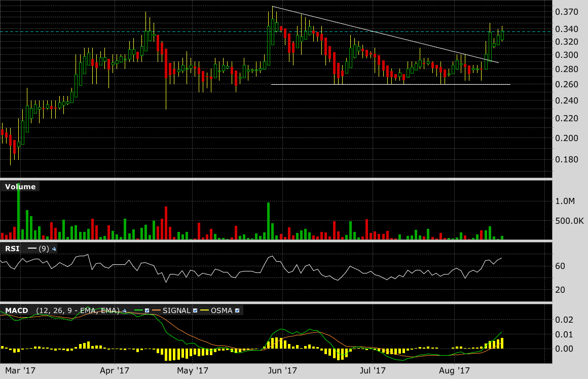The image size is (588, 379).
Task: Click the Jun '17 date axis label
Action: click(282, 371)
